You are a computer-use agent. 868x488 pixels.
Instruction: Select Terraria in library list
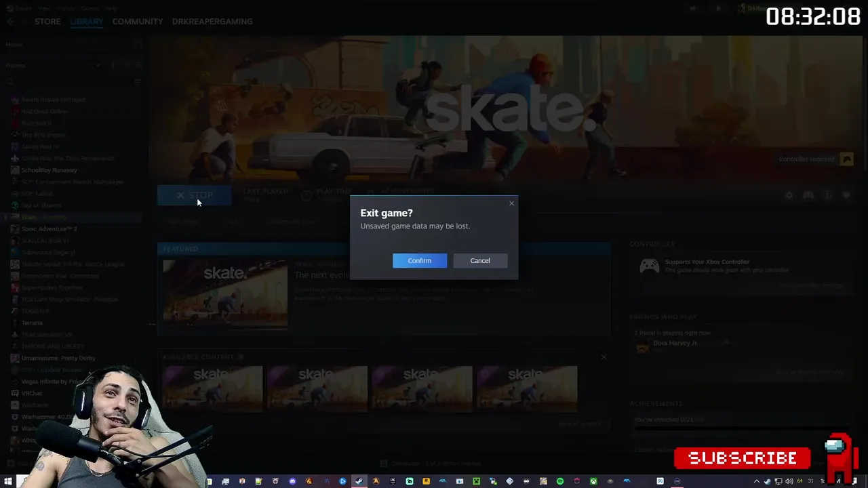[32, 323]
